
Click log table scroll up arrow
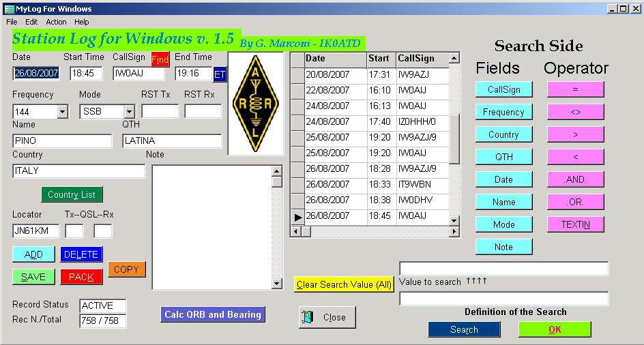point(454,58)
